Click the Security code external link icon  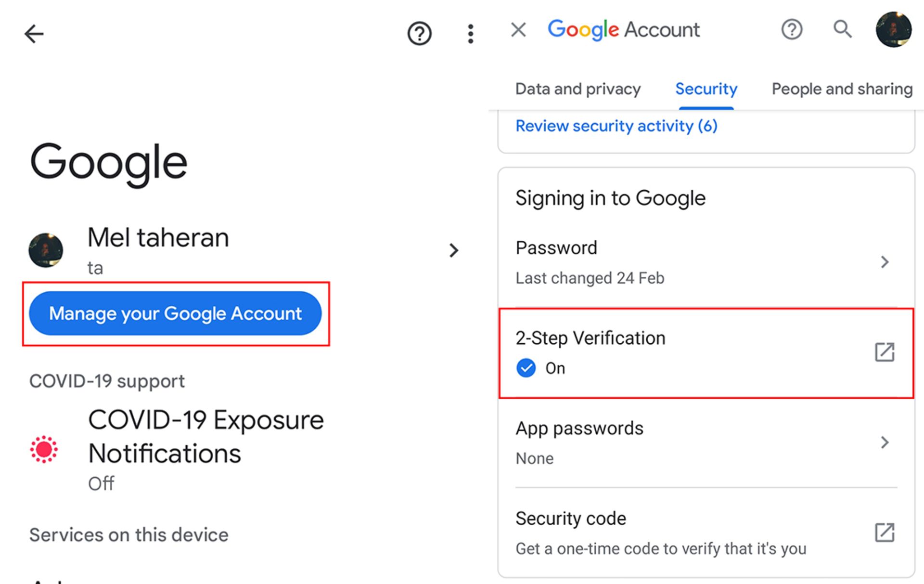pos(885,532)
